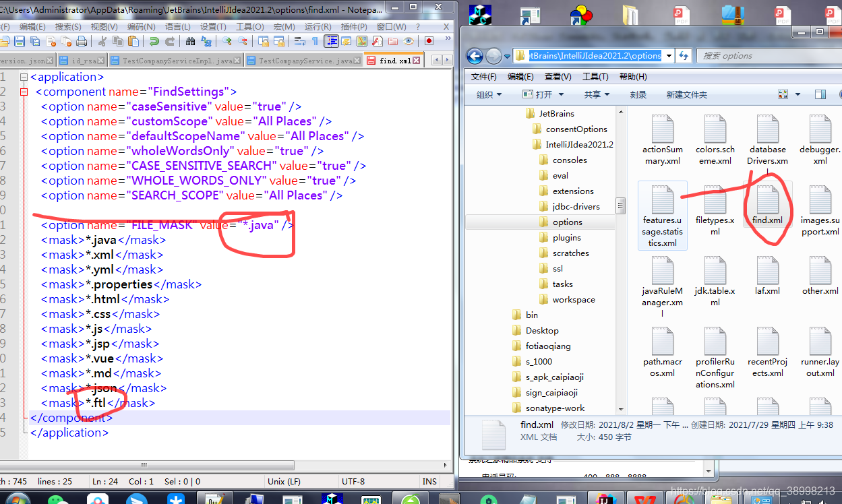Click the Explorer refresh button
Image resolution: width=842 pixels, height=504 pixels.
(684, 56)
